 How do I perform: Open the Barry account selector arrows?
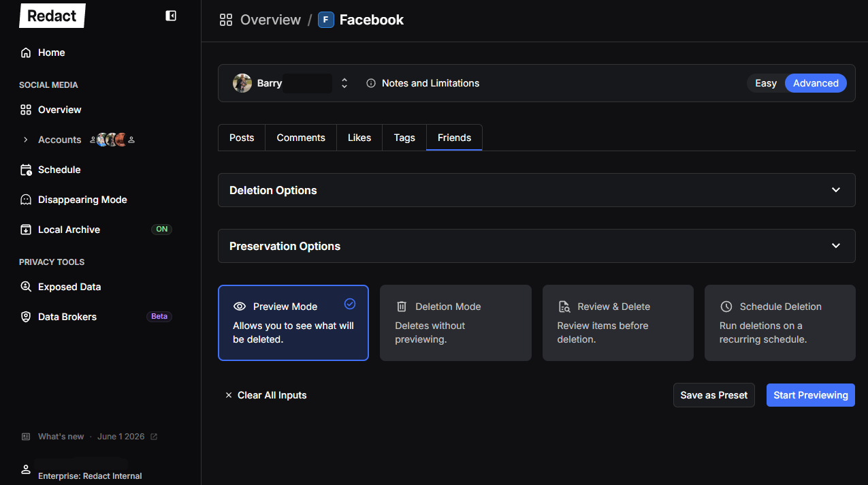[344, 83]
